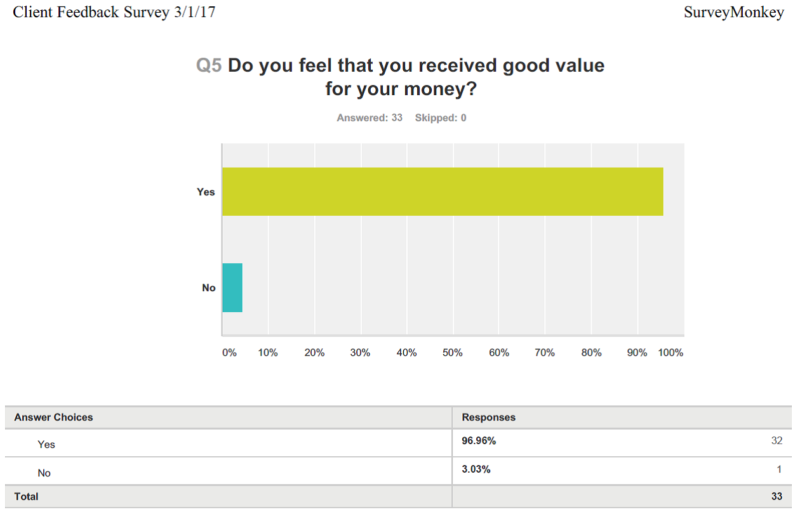
Task: Click the Client Feedback Survey 3/1/17 header
Action: click(x=114, y=12)
